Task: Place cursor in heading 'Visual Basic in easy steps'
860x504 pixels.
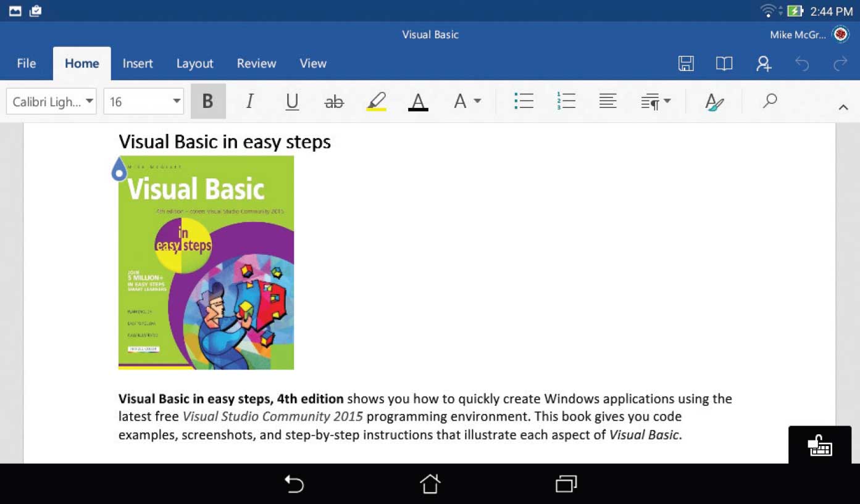Action: [225, 142]
